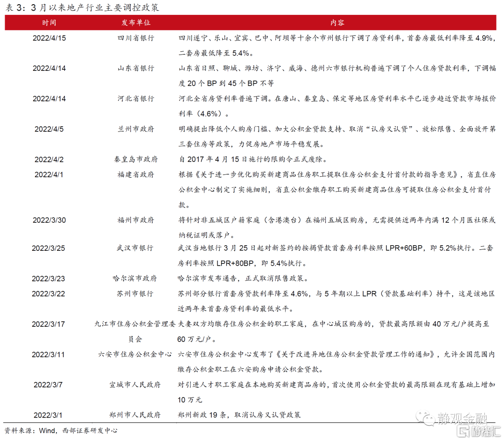Click text '郑州新政 19 条，取消认房又认贷政策'
The image size is (504, 441).
239,415
